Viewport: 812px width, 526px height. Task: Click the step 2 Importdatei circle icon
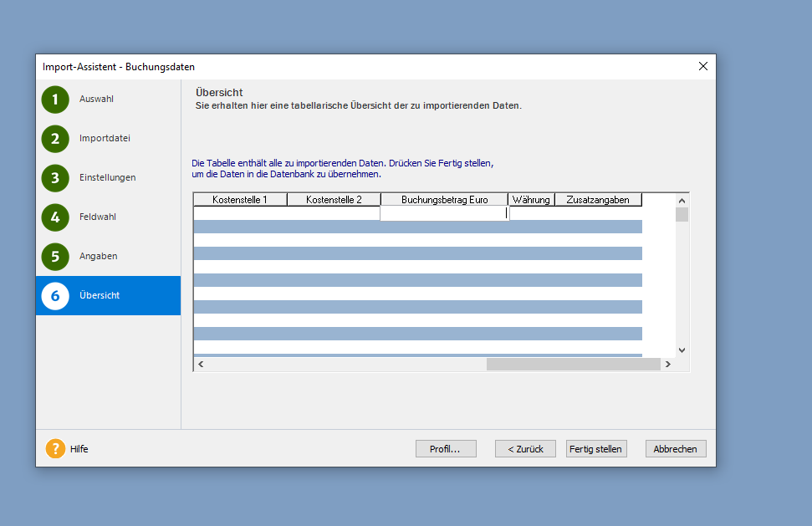pos(55,139)
